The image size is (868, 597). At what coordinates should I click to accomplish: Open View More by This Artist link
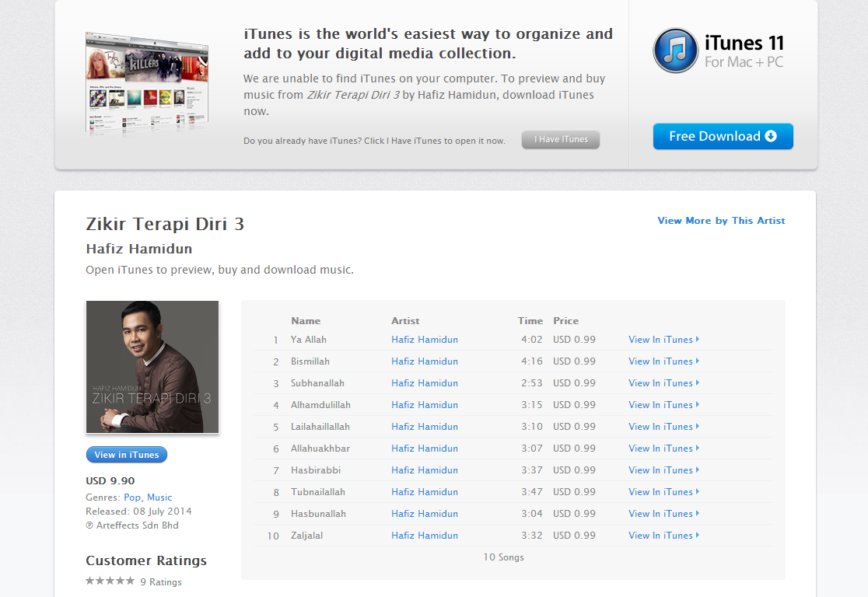tap(721, 220)
